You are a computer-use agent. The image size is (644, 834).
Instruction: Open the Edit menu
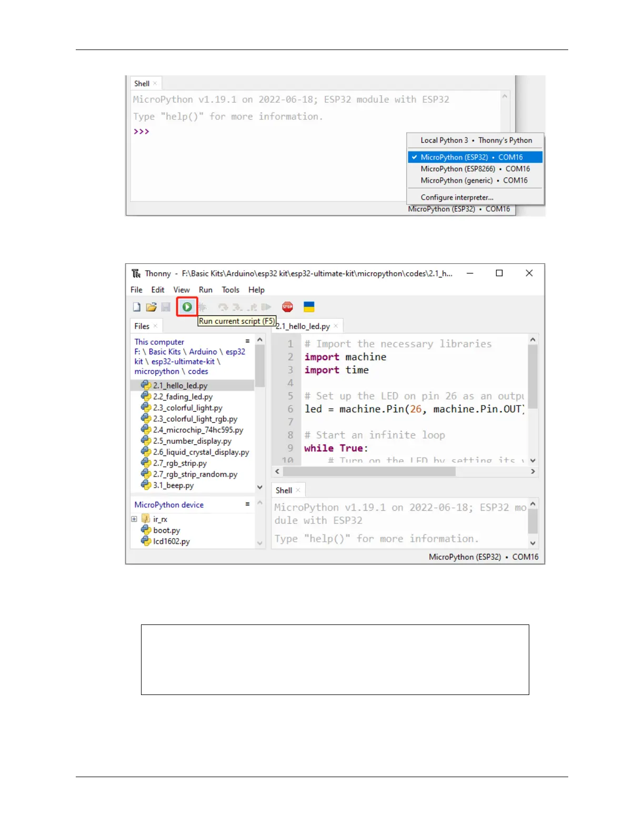pyautogui.click(x=158, y=290)
